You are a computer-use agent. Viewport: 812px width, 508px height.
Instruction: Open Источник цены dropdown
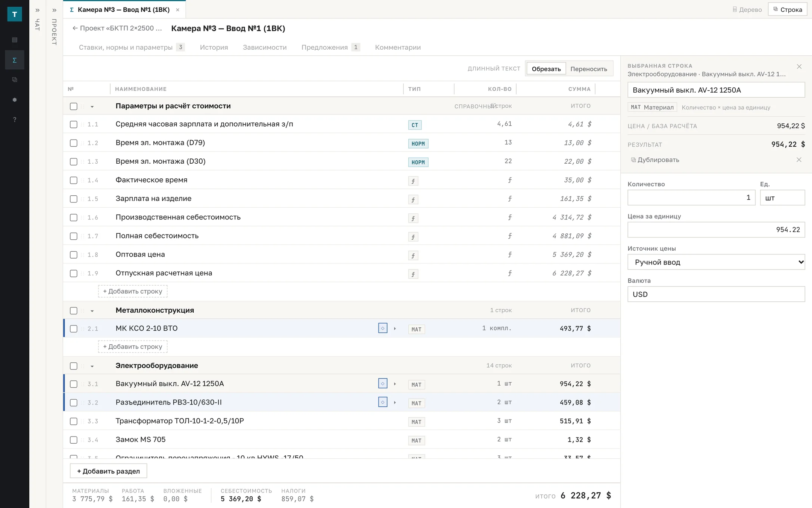pyautogui.click(x=716, y=262)
